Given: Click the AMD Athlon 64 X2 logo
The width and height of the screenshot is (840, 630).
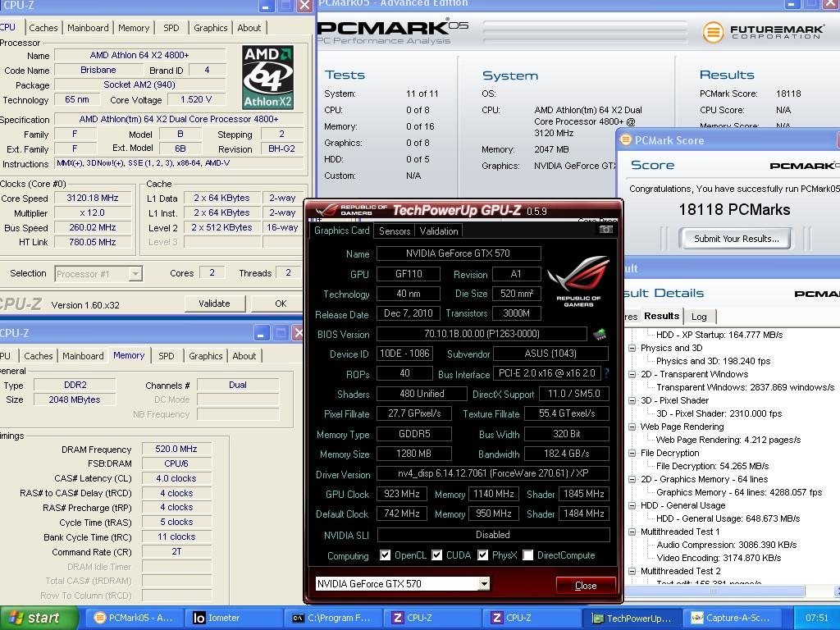Looking at the screenshot, I should [x=268, y=78].
